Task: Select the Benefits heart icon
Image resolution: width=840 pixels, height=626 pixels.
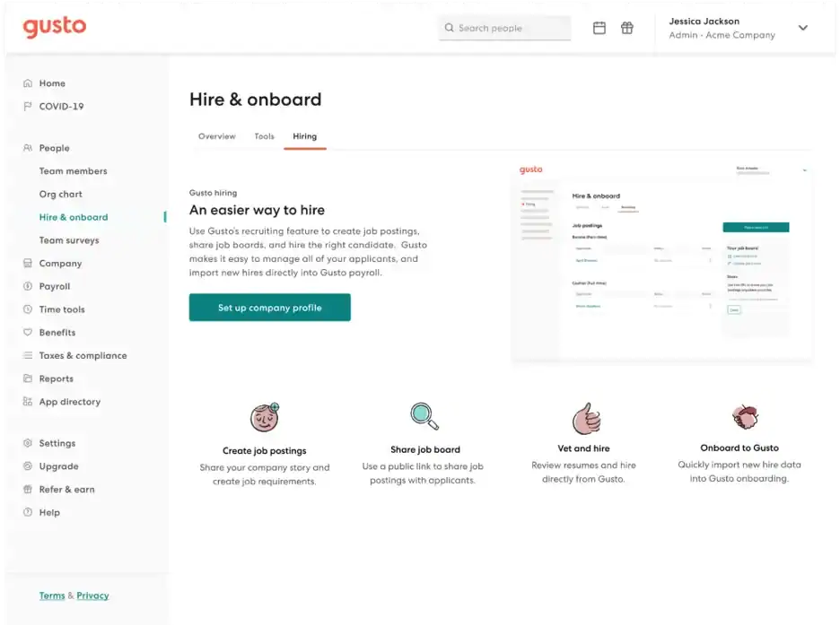Action: [x=29, y=333]
